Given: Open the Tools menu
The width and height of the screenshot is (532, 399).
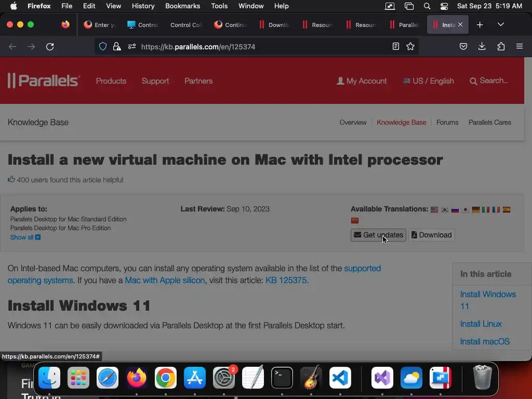Looking at the screenshot, I should (x=219, y=6).
